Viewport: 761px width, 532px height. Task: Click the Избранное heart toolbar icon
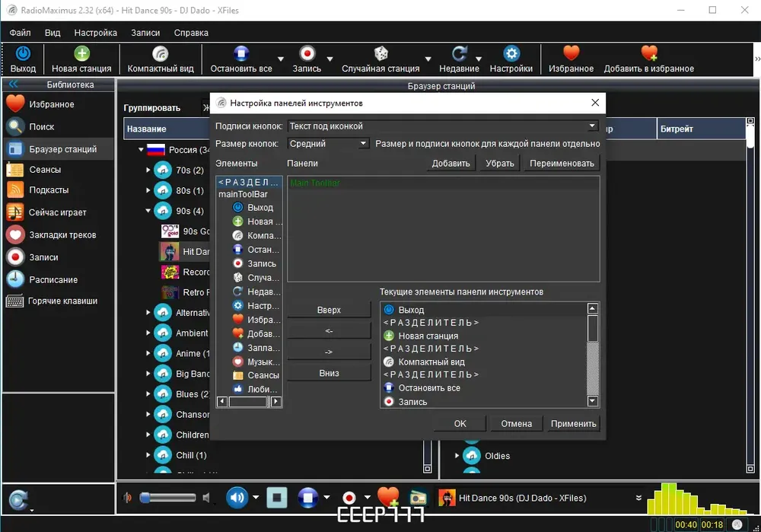coord(571,53)
